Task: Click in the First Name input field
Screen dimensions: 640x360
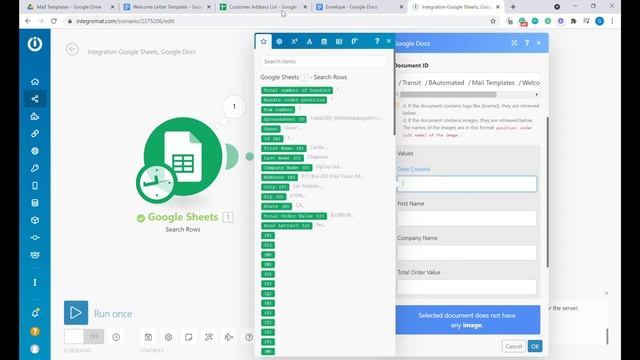Action: tap(467, 218)
